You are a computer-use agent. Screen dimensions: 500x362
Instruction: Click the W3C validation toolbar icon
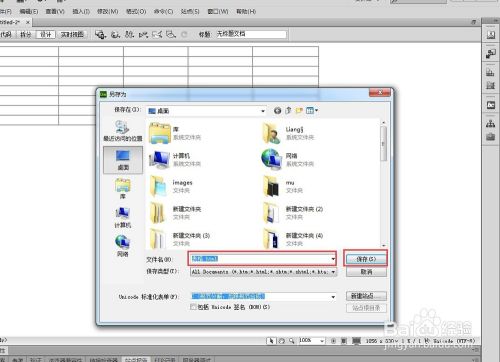(x=143, y=34)
